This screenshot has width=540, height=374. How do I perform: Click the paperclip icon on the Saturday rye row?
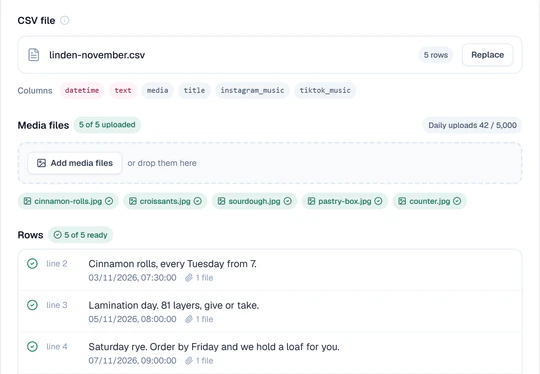point(189,361)
